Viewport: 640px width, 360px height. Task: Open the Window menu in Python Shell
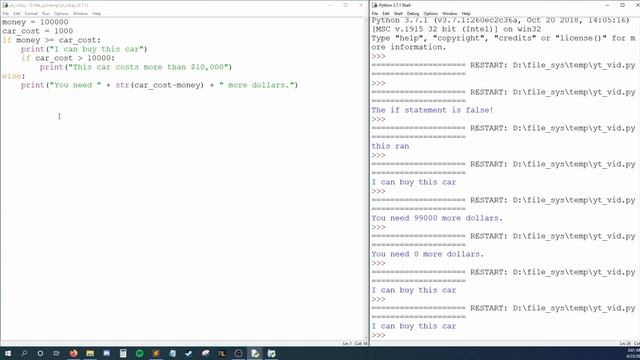[449, 13]
